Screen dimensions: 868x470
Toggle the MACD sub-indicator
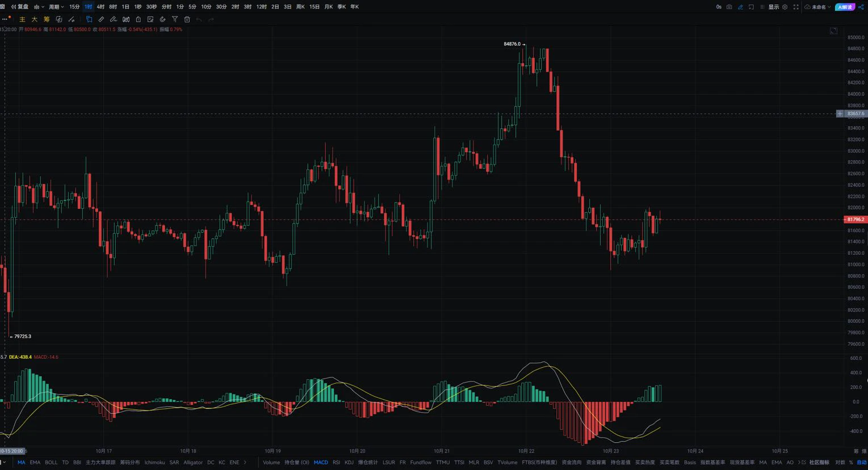(x=321, y=463)
